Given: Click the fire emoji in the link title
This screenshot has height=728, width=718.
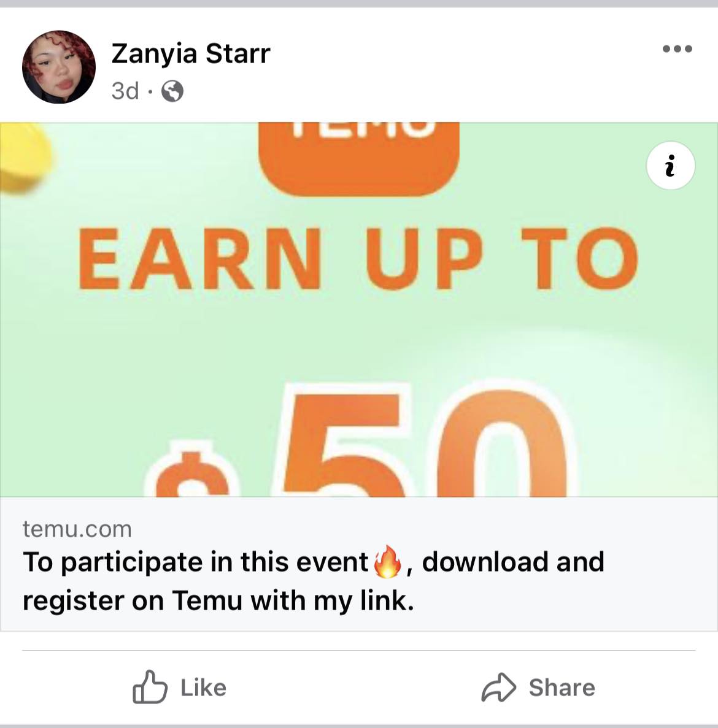Looking at the screenshot, I should point(388,561).
